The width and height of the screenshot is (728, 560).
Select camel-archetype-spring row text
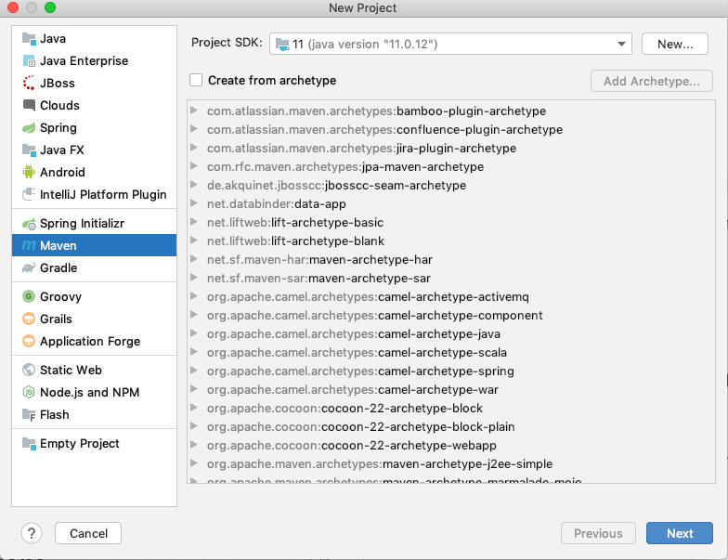coord(360,371)
